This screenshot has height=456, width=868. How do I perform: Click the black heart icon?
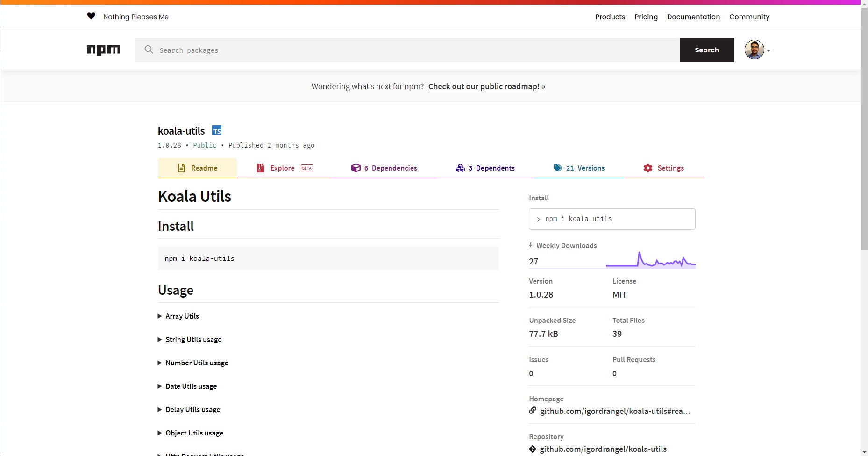[91, 16]
